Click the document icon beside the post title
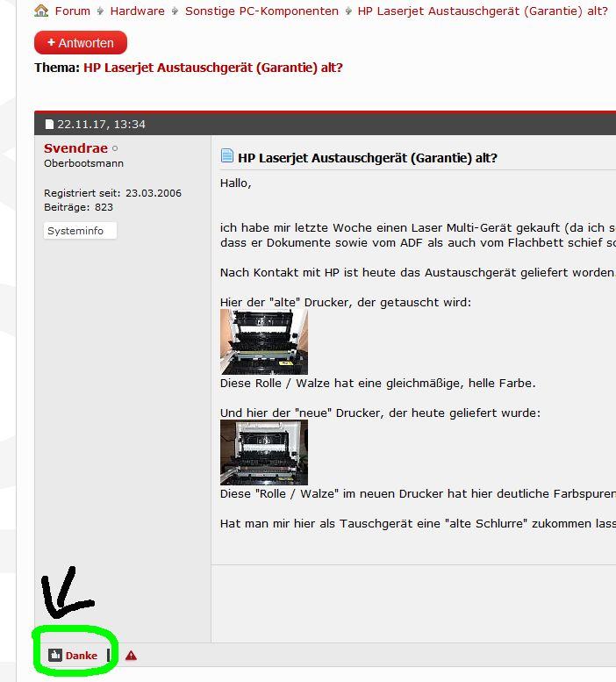This screenshot has width=616, height=682. [x=227, y=155]
